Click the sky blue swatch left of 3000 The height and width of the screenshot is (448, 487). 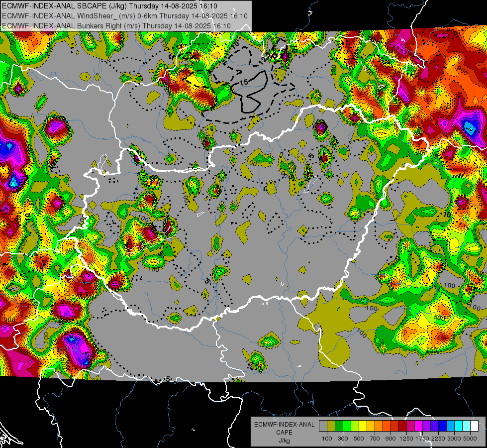point(451,426)
